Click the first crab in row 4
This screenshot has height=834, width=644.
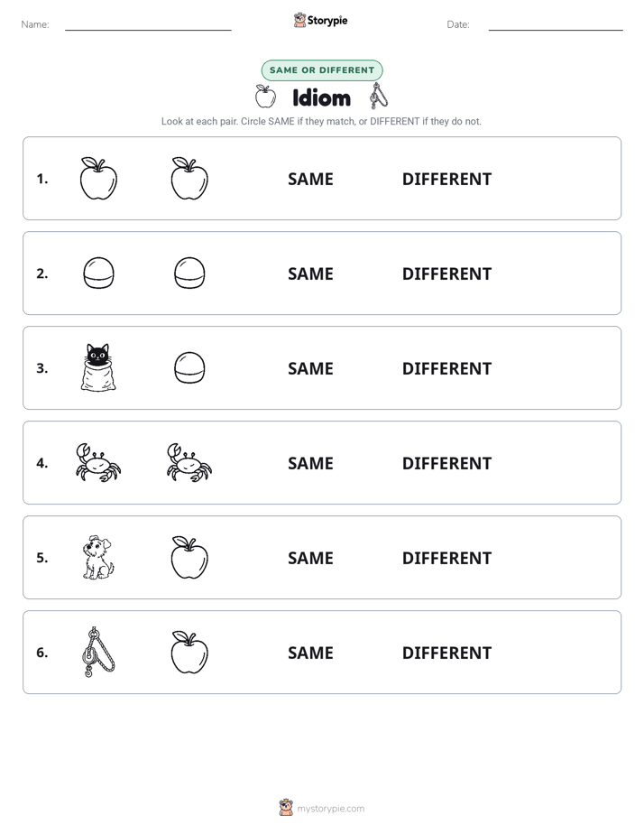click(x=98, y=463)
